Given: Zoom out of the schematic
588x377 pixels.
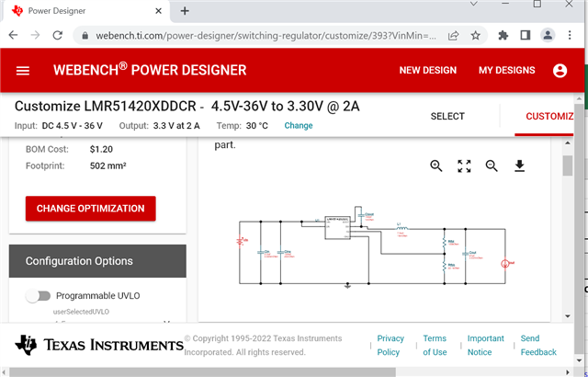Looking at the screenshot, I should pyautogui.click(x=492, y=166).
